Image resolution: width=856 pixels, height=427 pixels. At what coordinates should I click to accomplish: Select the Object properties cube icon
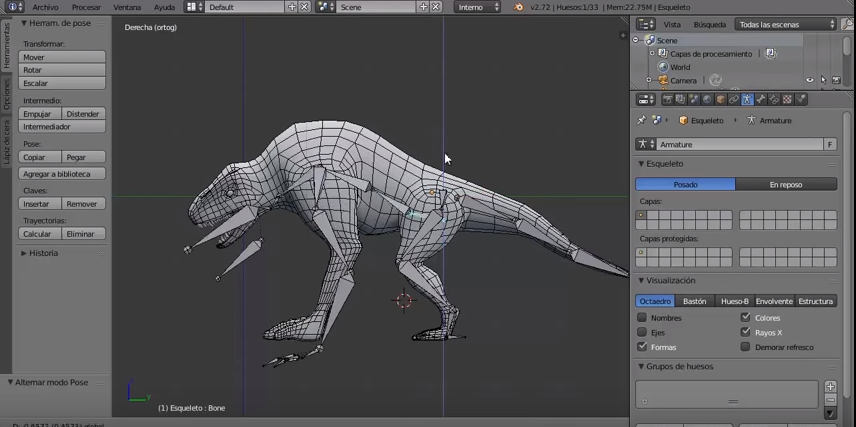coord(720,100)
